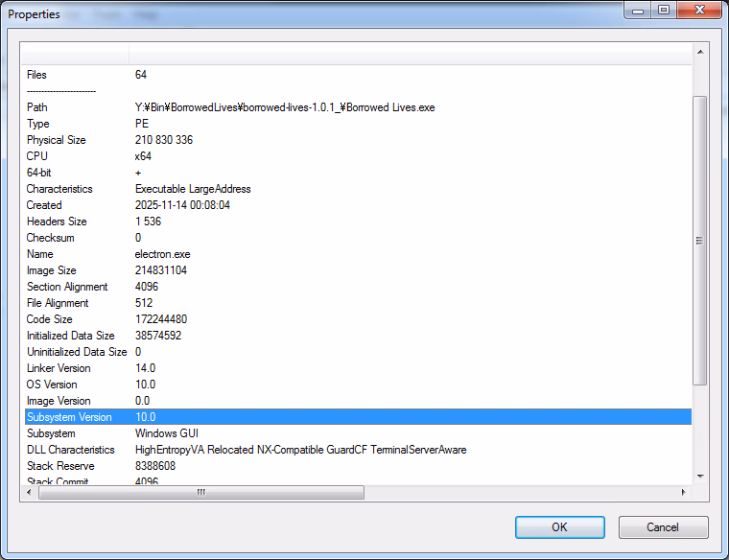
Task: Click the OK button
Action: click(x=559, y=527)
